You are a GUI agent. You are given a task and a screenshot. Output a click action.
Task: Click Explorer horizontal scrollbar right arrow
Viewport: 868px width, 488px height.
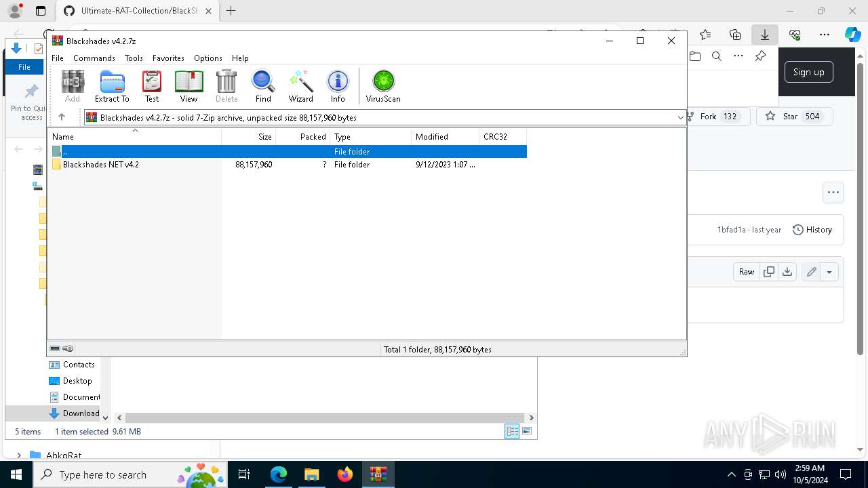pyautogui.click(x=531, y=418)
